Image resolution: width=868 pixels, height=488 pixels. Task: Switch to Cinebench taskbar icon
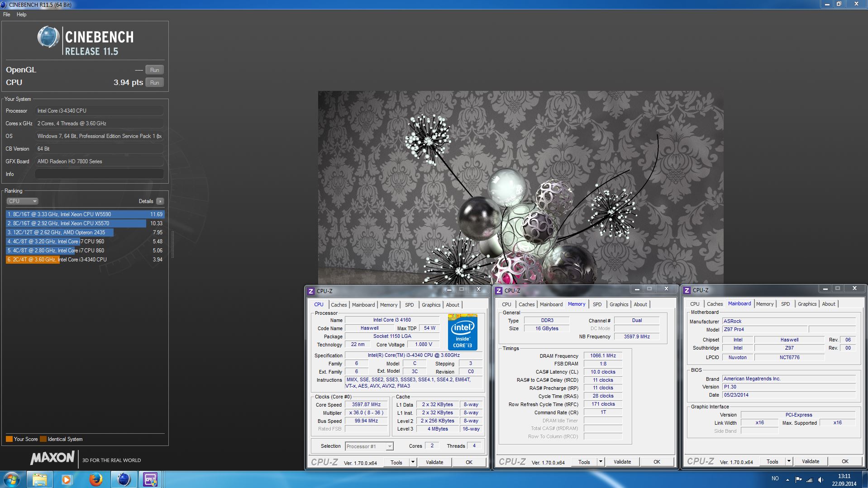(x=124, y=479)
